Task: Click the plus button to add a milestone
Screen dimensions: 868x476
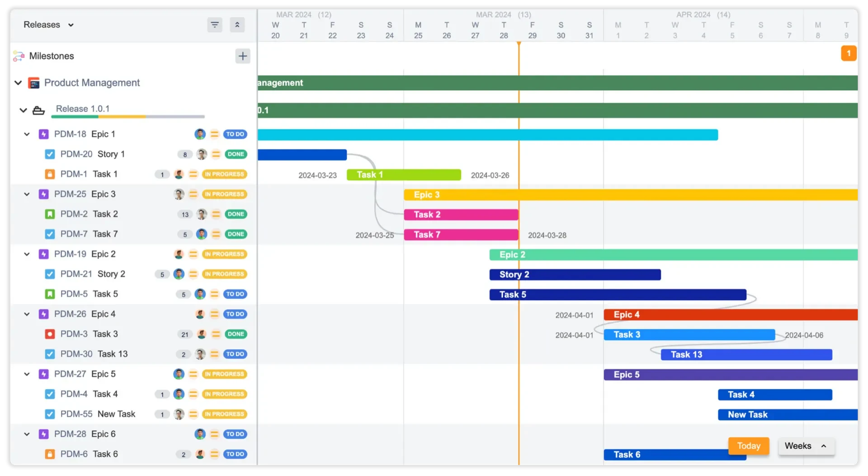Action: point(243,56)
